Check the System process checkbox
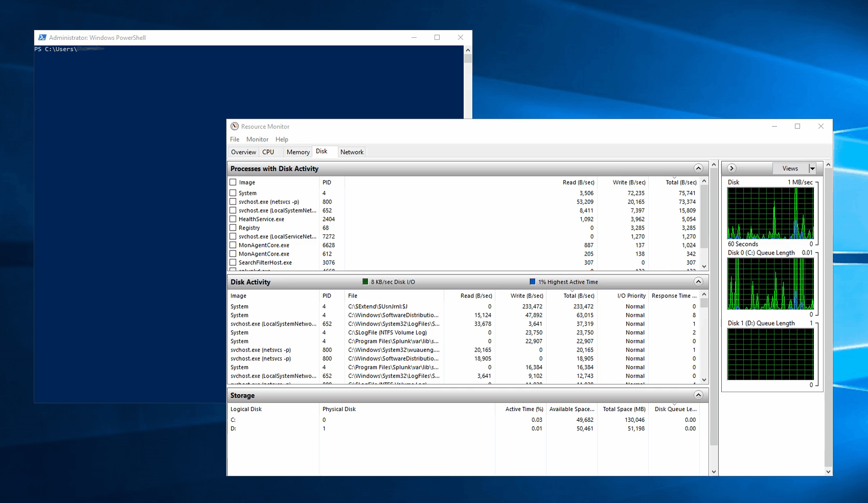 tap(234, 193)
